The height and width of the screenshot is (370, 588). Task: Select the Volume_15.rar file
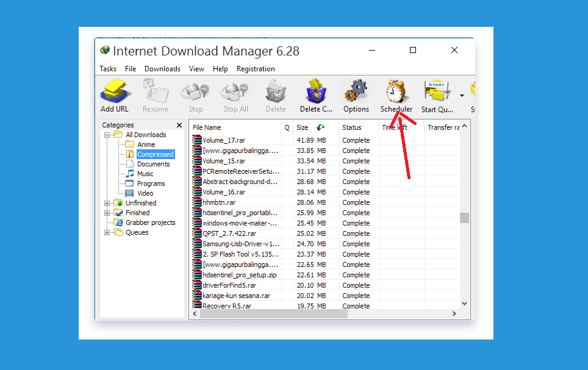pos(224,161)
